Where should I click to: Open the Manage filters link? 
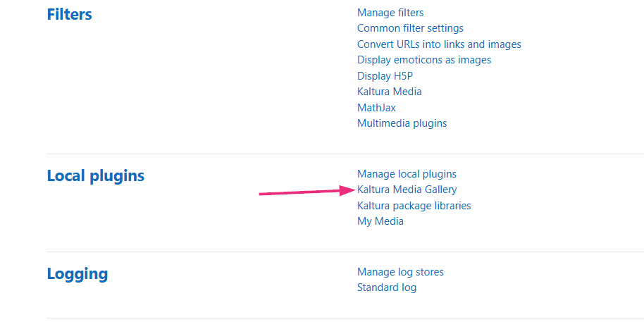click(390, 13)
